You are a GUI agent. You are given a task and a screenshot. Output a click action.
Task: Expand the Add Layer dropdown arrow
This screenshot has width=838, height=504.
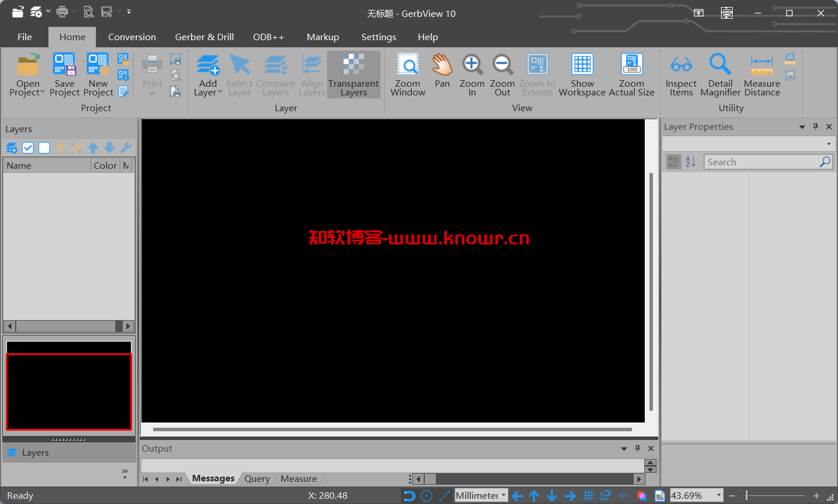point(219,92)
